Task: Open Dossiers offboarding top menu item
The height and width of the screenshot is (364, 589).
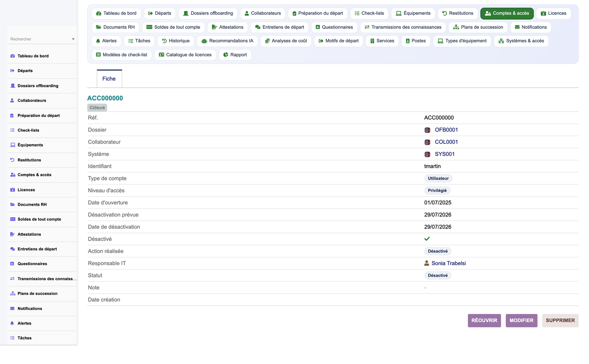Action: click(x=208, y=13)
